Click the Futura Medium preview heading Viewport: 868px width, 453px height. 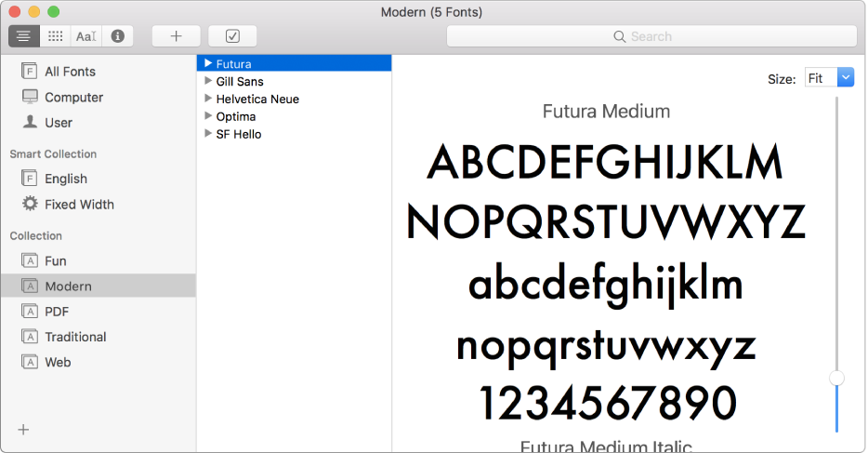coord(606,112)
